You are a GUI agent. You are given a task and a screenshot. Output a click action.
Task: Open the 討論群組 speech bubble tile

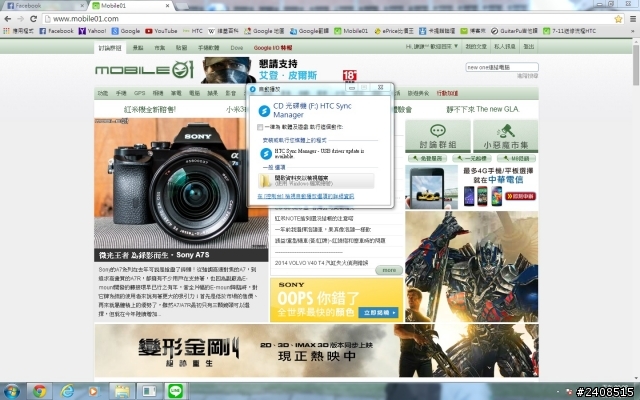point(438,136)
